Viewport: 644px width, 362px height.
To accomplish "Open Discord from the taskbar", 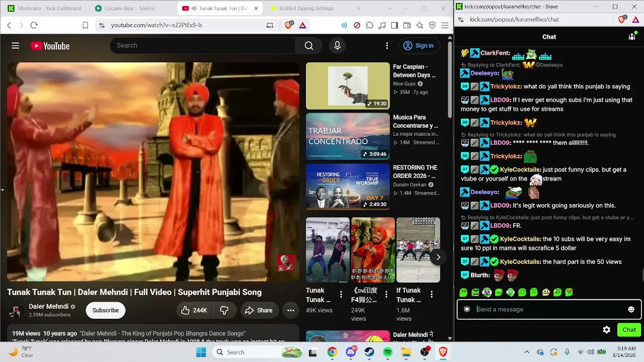I will [x=351, y=352].
